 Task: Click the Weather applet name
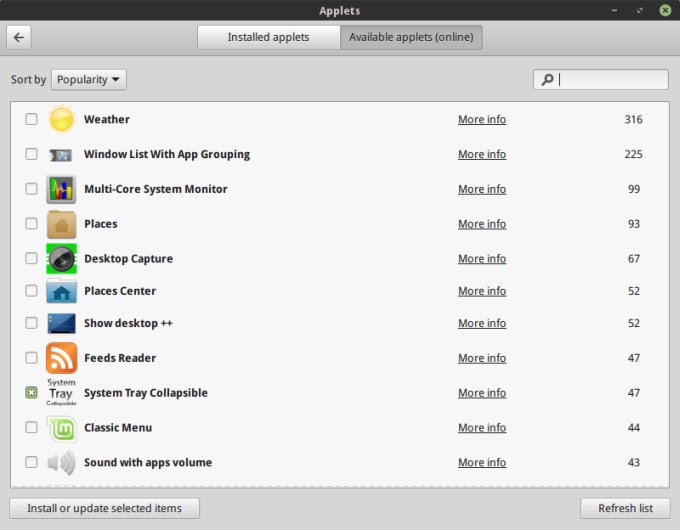pos(107,119)
